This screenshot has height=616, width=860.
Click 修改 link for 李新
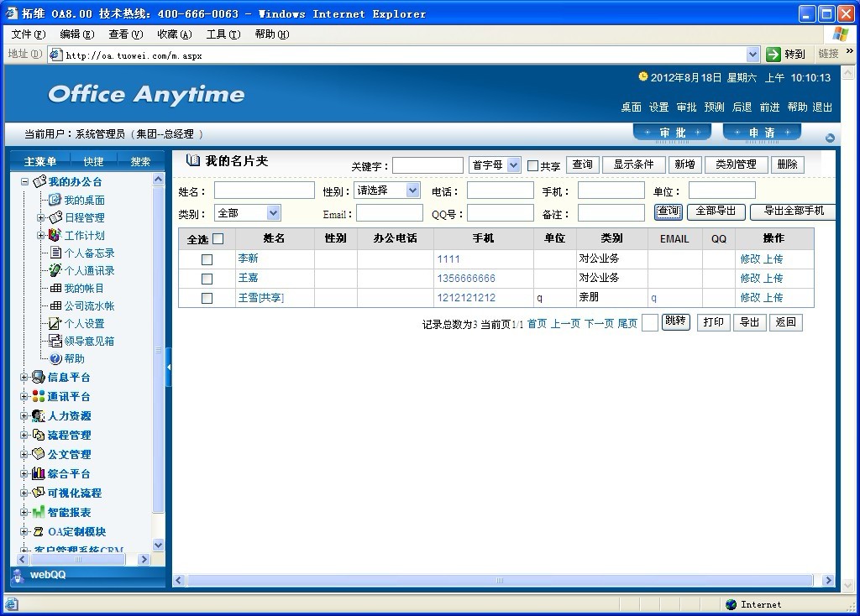tap(749, 259)
